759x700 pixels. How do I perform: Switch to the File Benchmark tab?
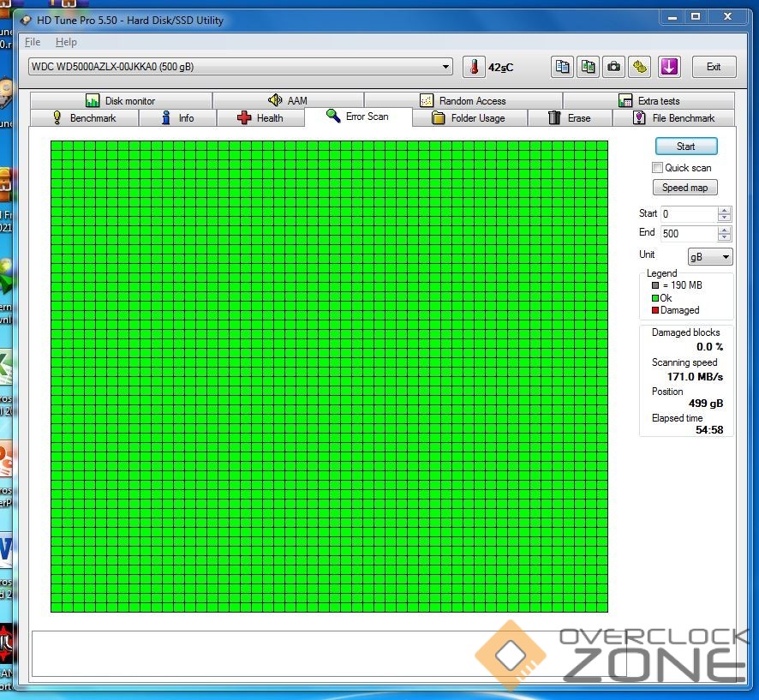pos(674,117)
